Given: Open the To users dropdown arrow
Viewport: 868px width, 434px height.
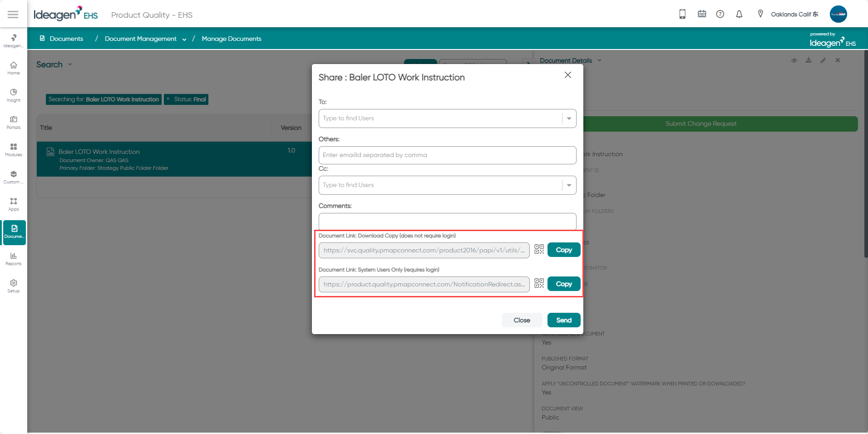Looking at the screenshot, I should point(569,118).
